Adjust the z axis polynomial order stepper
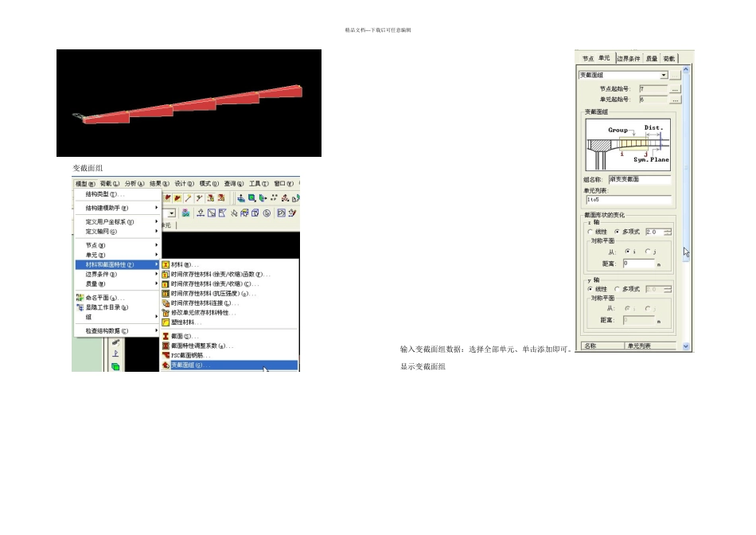756x535 pixels. [x=668, y=232]
